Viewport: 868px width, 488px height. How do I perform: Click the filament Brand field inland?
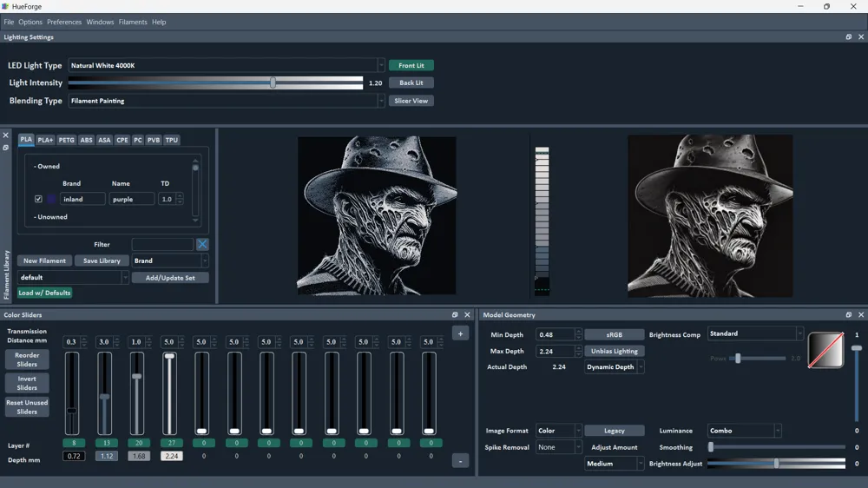click(x=82, y=199)
